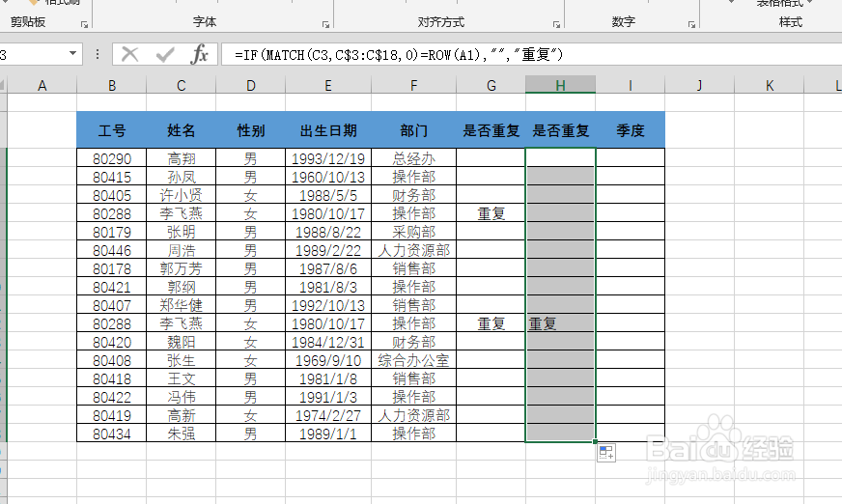
Task: Select cell with 工号 80405
Action: pyautogui.click(x=112, y=195)
